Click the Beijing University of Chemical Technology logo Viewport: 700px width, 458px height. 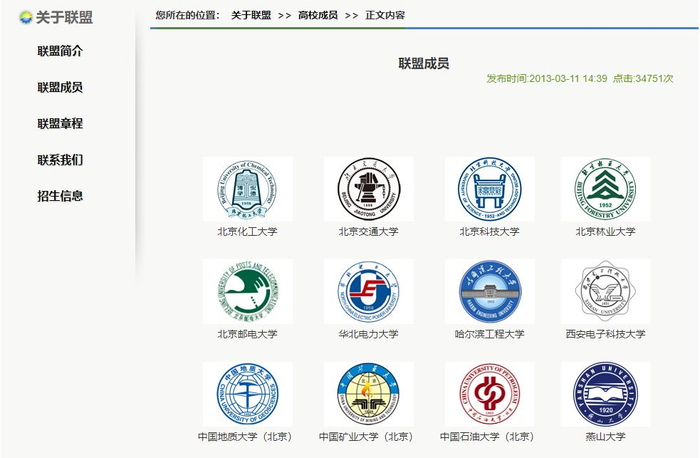247,189
